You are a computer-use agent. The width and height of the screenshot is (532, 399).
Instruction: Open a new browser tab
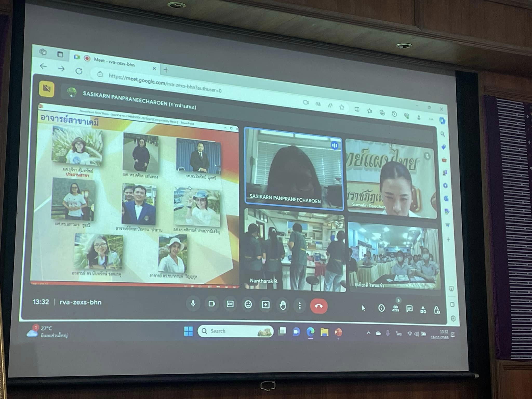(166, 70)
